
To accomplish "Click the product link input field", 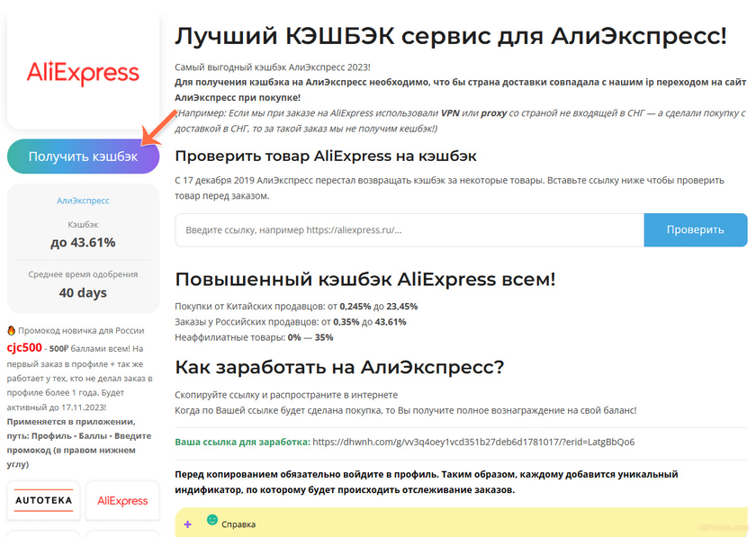I will [405, 229].
